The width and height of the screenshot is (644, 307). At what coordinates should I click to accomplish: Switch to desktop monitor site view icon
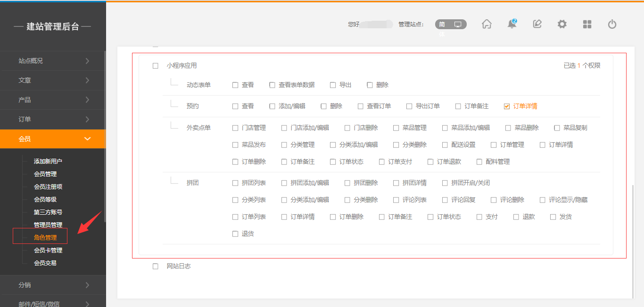point(458,24)
